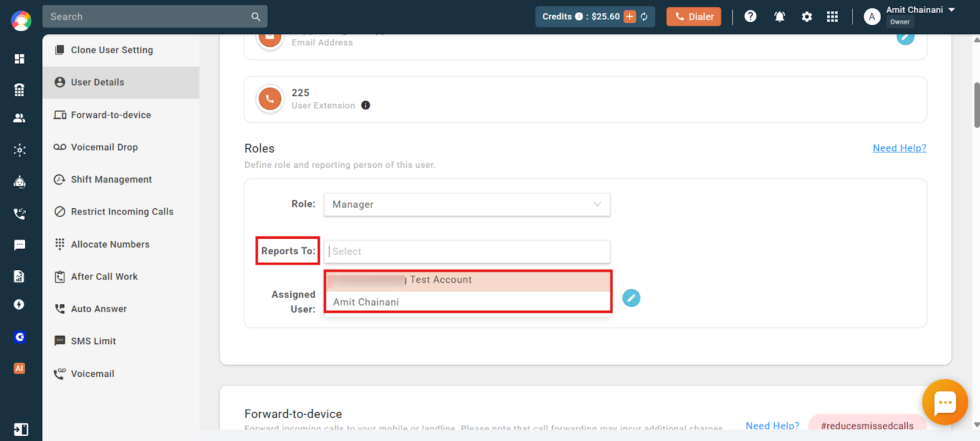
Task: Open the dashboard icon in the left rail
Action: coord(20,59)
